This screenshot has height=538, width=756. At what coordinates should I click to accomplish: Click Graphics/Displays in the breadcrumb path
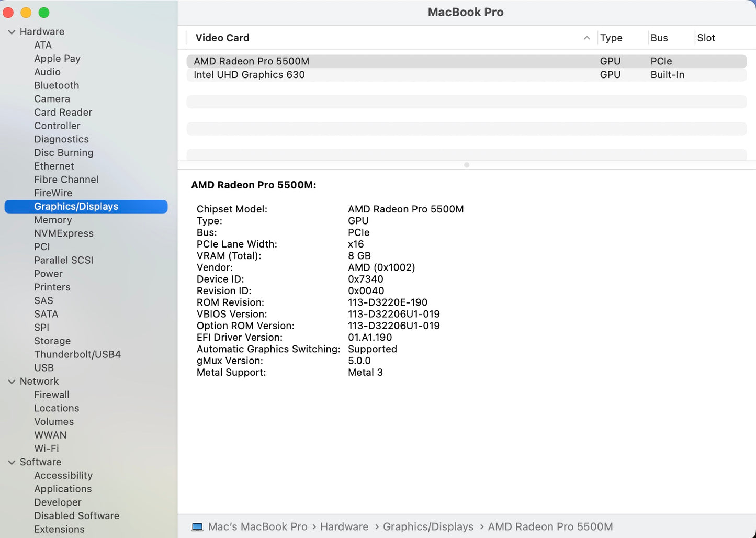tap(428, 526)
